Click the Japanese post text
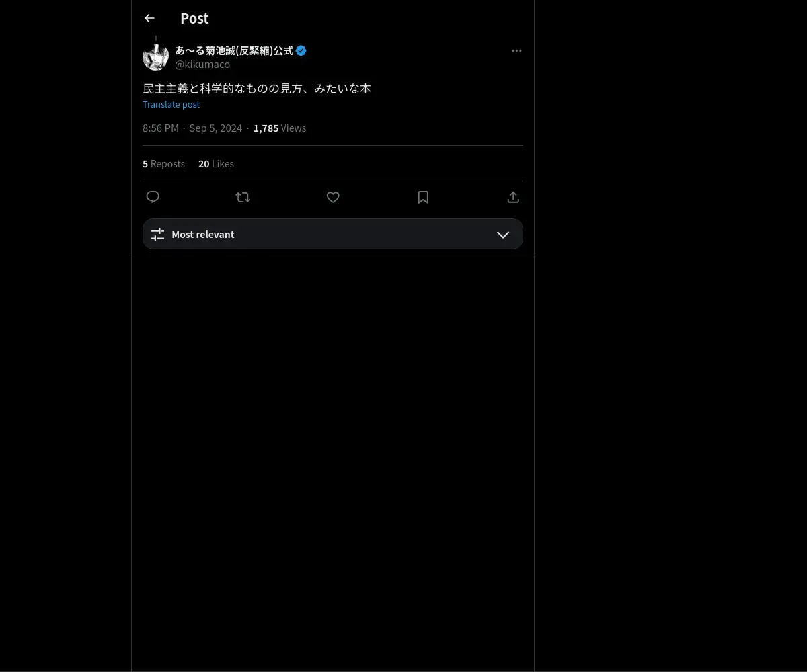Image resolution: width=807 pixels, height=672 pixels. (257, 89)
